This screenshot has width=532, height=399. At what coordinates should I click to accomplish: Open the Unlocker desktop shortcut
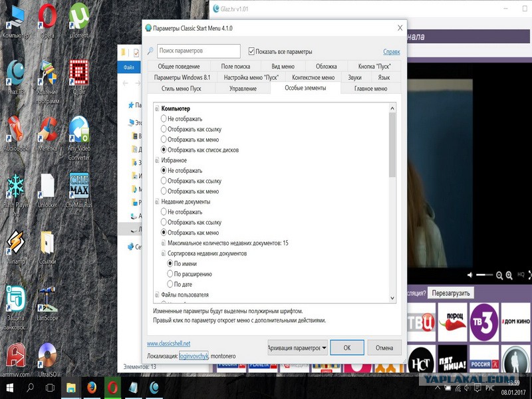pyautogui.click(x=47, y=190)
